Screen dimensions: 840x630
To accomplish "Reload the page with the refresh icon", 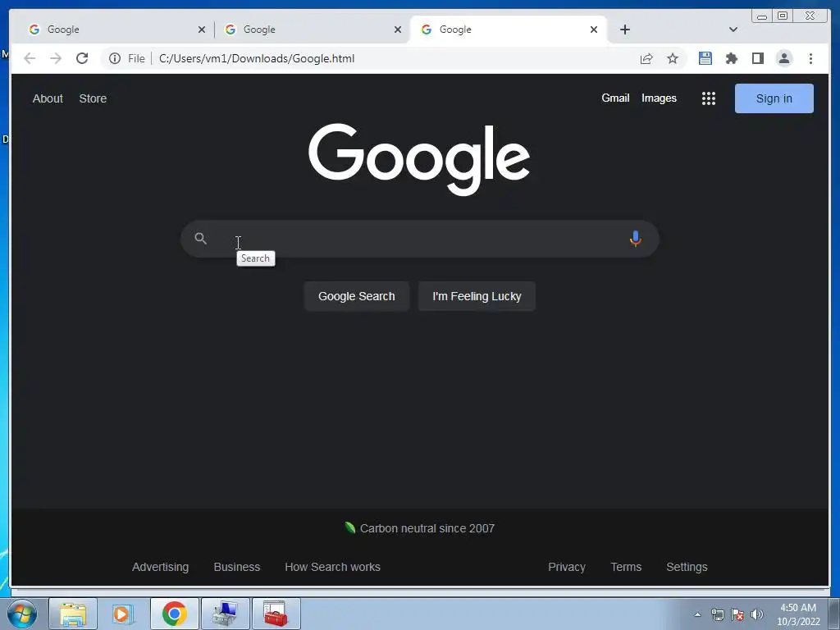I will pyautogui.click(x=82, y=58).
